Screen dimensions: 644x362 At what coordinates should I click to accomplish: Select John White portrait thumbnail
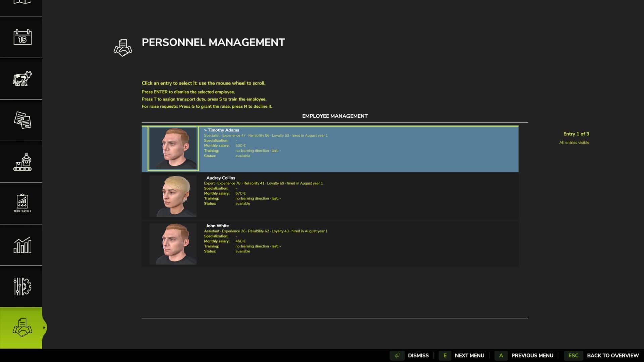point(173,244)
